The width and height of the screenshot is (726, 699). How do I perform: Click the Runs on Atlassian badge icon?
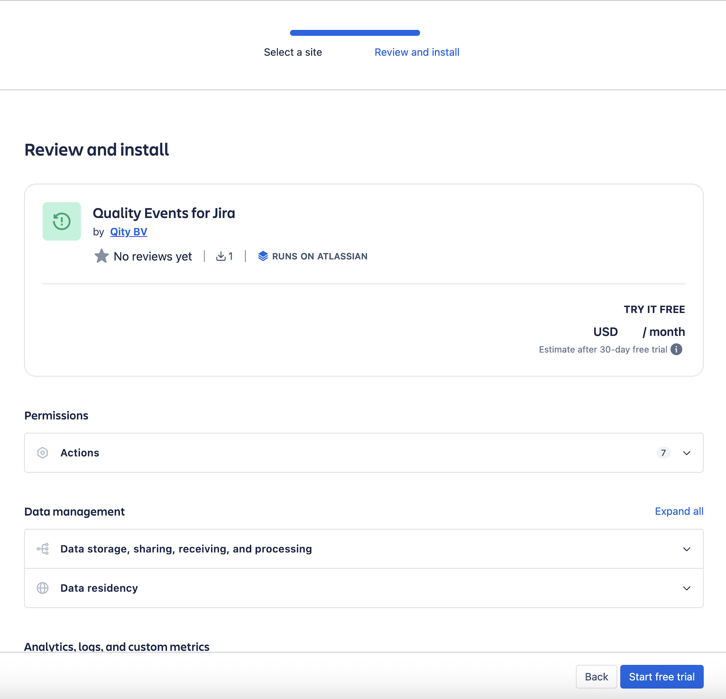tap(263, 256)
